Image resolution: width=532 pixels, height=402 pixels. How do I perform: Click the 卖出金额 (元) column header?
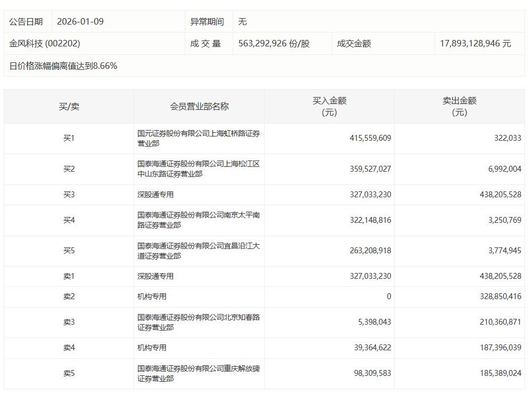(x=459, y=107)
